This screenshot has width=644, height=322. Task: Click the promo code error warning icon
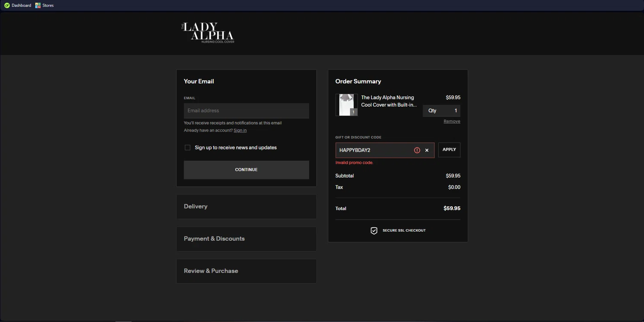click(x=417, y=150)
